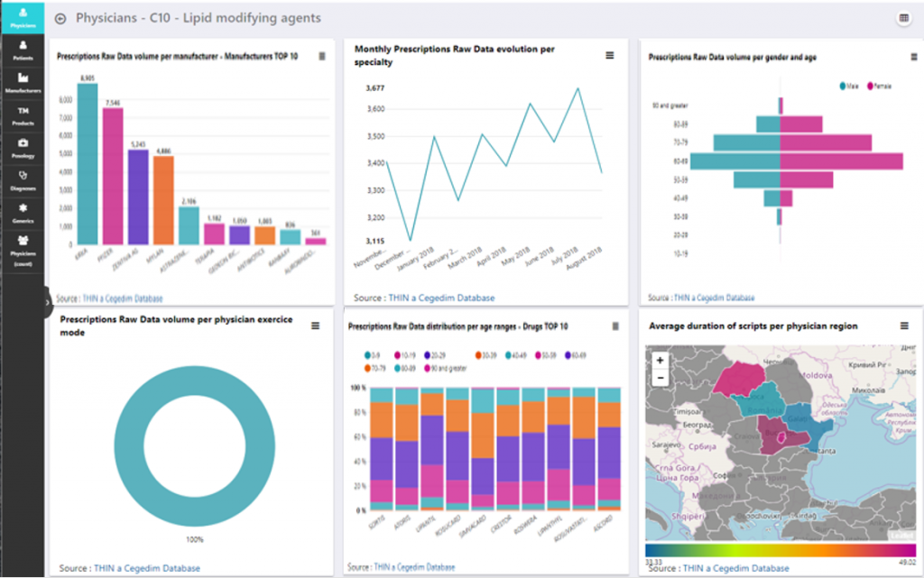This screenshot has width=924, height=578.
Task: Open the Posology sidebar section
Action: tap(23, 148)
